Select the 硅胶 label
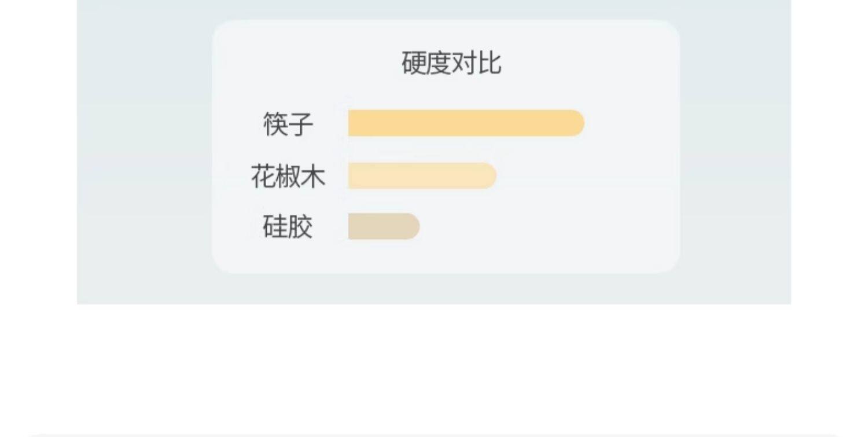Image resolution: width=868 pixels, height=437 pixels. pos(288,226)
